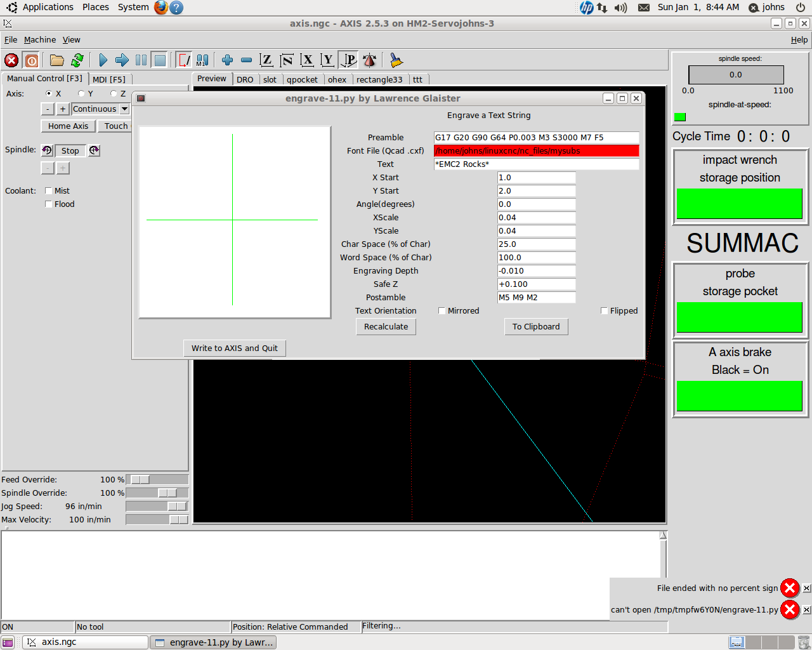Image resolution: width=812 pixels, height=650 pixels.
Task: Reload the current file with the green arrows
Action: tap(77, 60)
